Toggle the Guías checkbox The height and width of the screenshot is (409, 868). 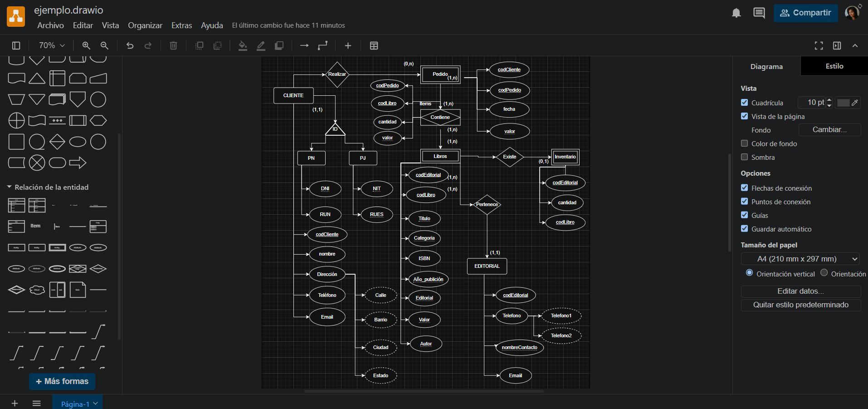[x=744, y=215]
